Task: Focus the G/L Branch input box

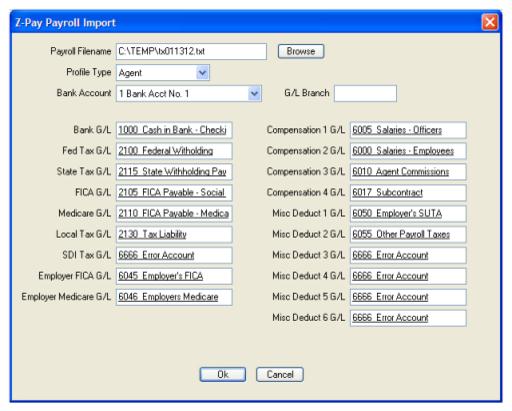Action: tap(365, 93)
